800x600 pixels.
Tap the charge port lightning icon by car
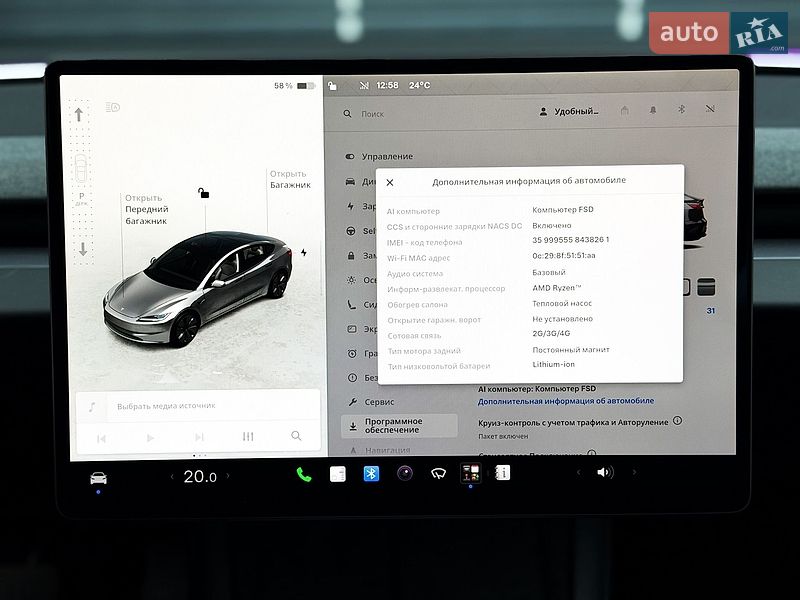(x=304, y=252)
